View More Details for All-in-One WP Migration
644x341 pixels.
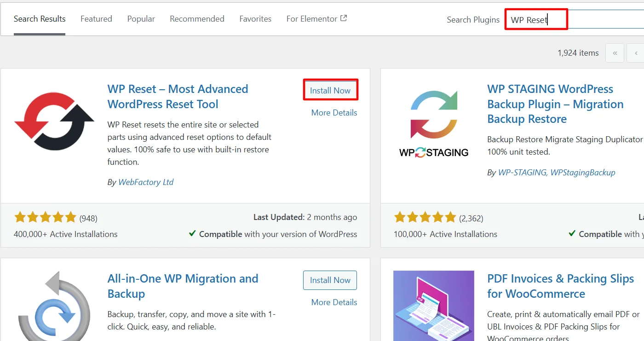point(334,302)
